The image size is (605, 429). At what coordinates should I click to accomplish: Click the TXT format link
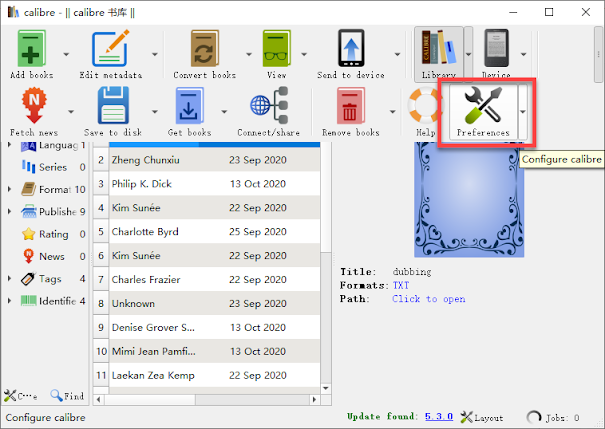point(401,285)
